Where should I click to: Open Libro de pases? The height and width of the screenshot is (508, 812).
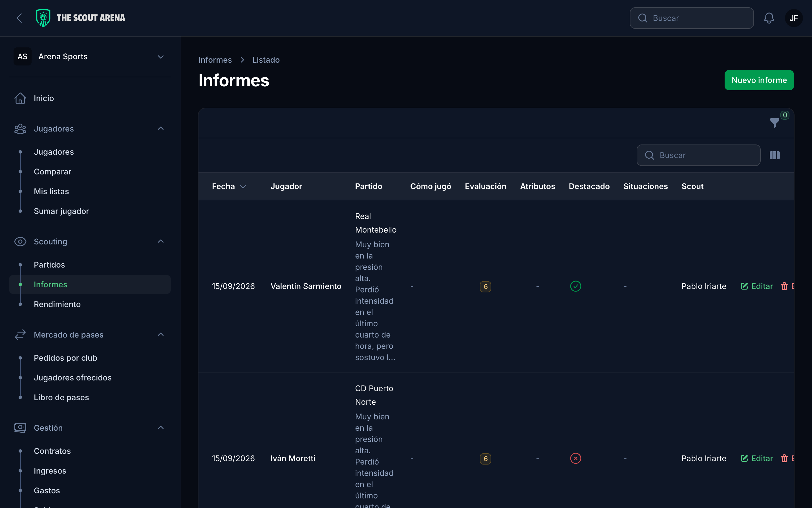[x=90, y=397]
